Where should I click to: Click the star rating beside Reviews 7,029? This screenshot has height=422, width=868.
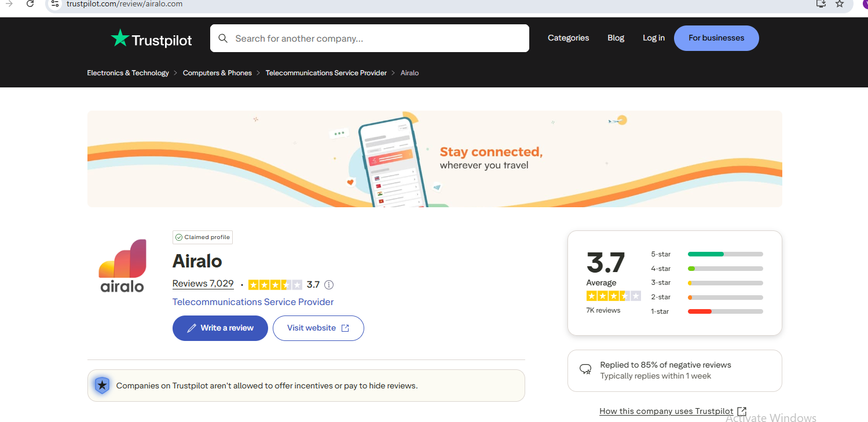tap(275, 285)
